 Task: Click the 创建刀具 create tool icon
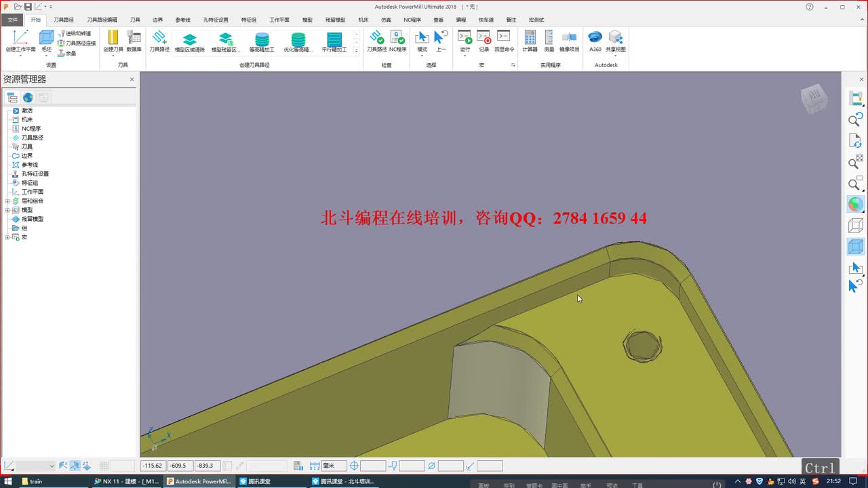[113, 37]
